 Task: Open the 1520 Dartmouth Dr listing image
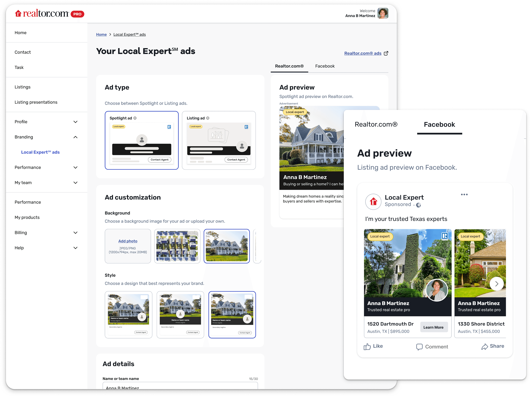pos(408,263)
